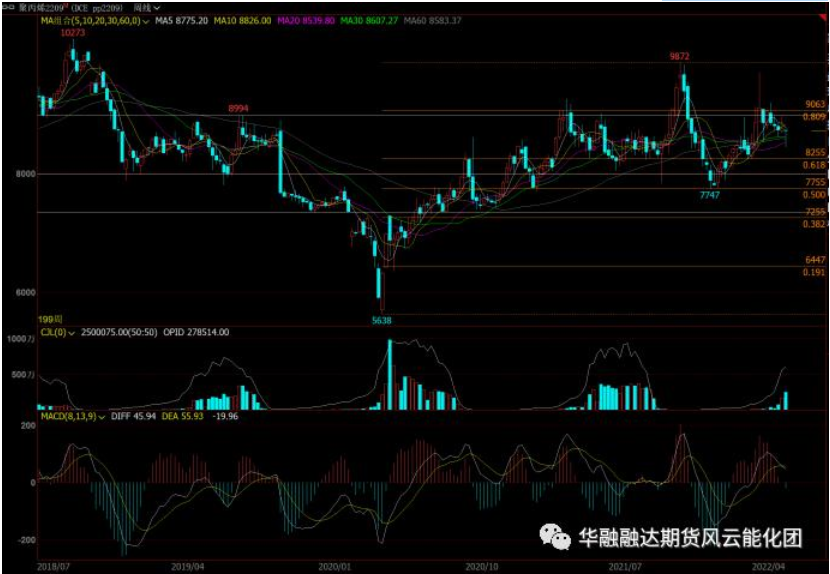This screenshot has width=830, height=574.
Task: Click the 0.382 retracement level label
Action: (x=814, y=224)
